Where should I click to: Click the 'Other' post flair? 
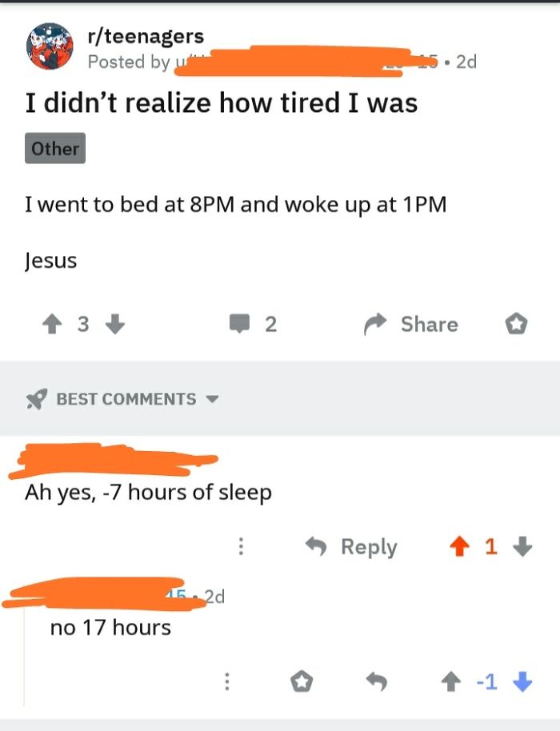(x=54, y=148)
